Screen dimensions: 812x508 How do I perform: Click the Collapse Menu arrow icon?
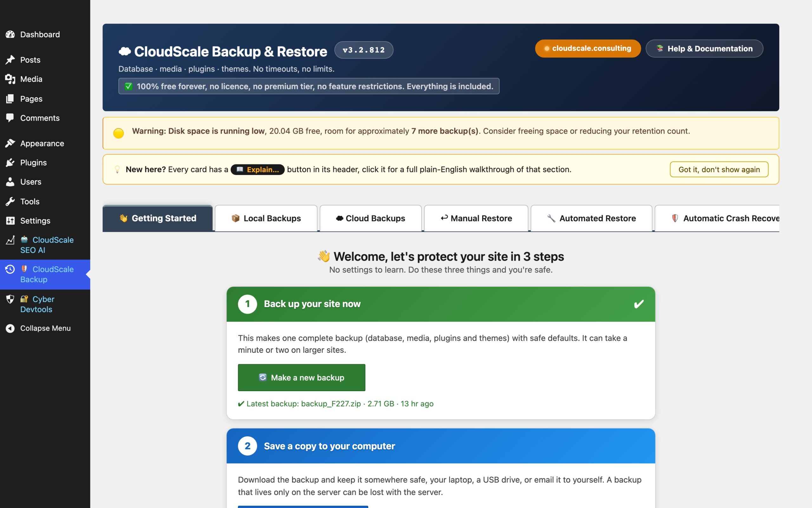tap(10, 328)
